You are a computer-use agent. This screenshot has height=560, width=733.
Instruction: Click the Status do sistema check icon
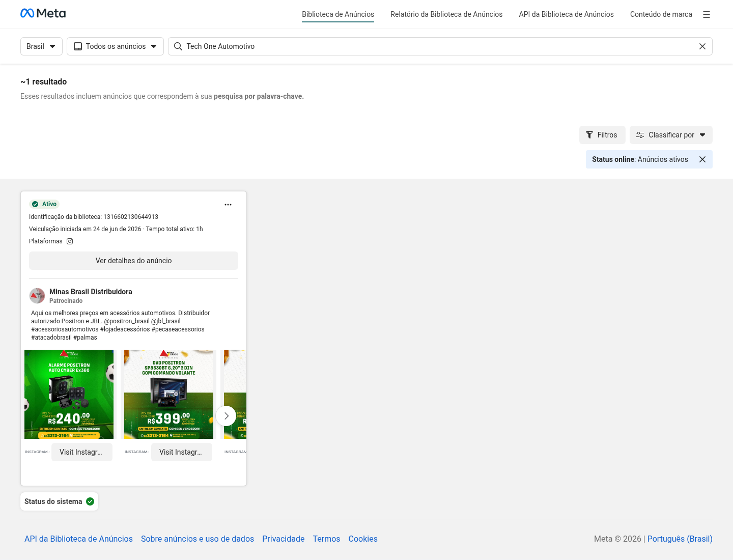point(90,501)
